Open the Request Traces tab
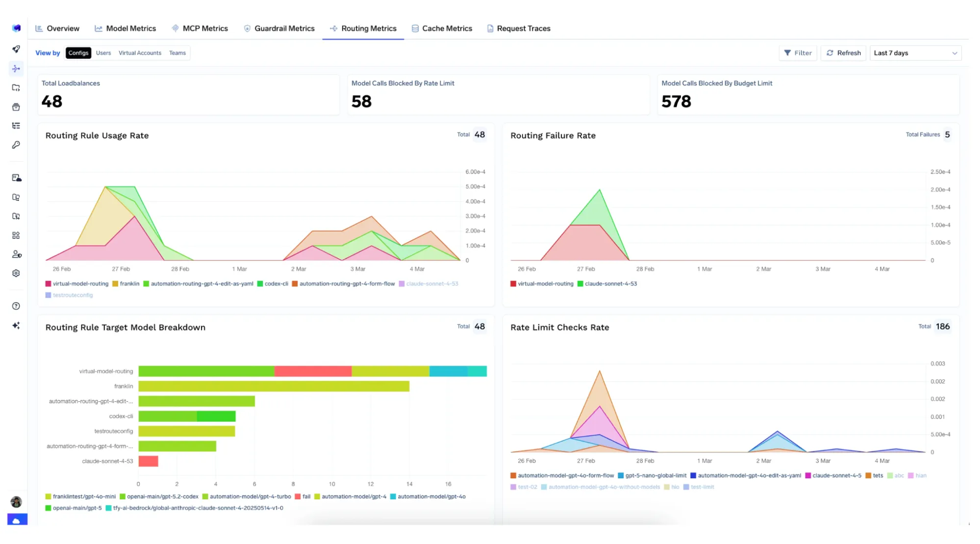 pos(518,28)
